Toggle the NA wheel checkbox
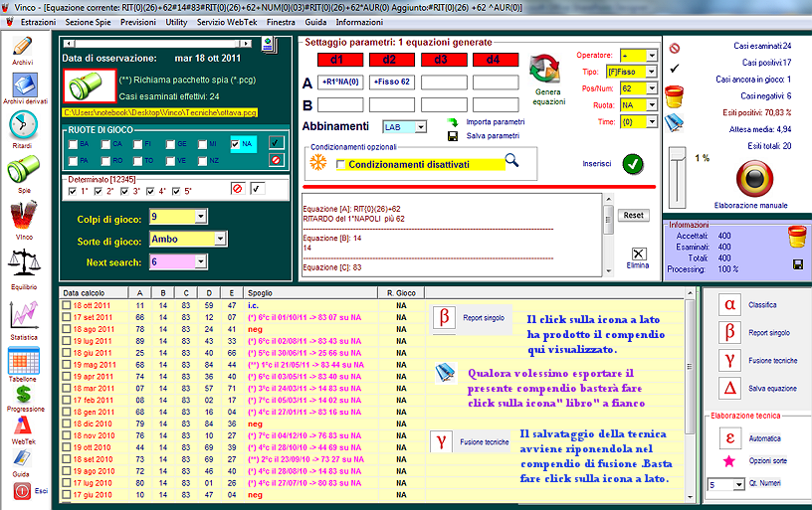Screen dimensions: 812x510 pos(236,144)
